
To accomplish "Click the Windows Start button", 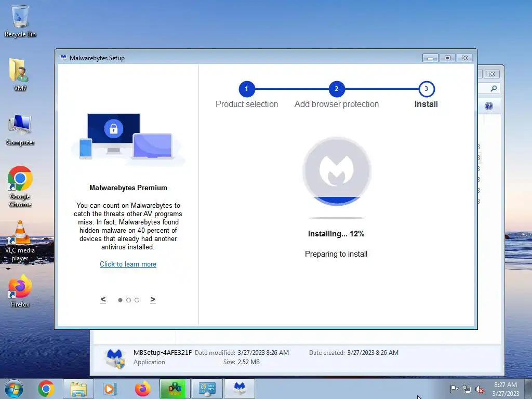I will 14,389.
